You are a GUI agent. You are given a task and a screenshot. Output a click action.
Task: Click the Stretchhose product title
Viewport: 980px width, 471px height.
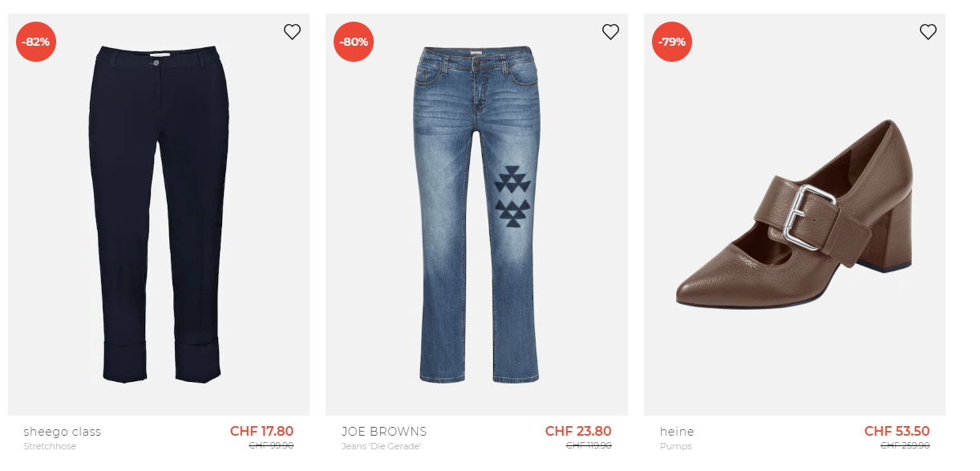(51, 446)
